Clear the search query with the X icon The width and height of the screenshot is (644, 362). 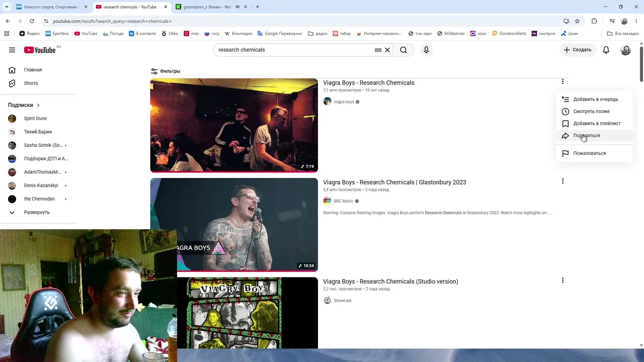point(387,50)
